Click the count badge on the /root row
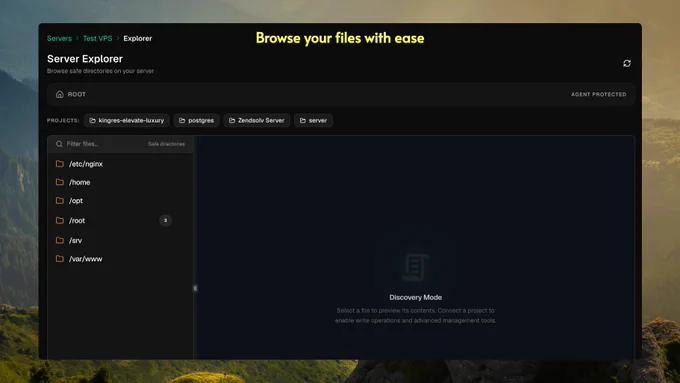The image size is (680, 383). pyautogui.click(x=165, y=220)
